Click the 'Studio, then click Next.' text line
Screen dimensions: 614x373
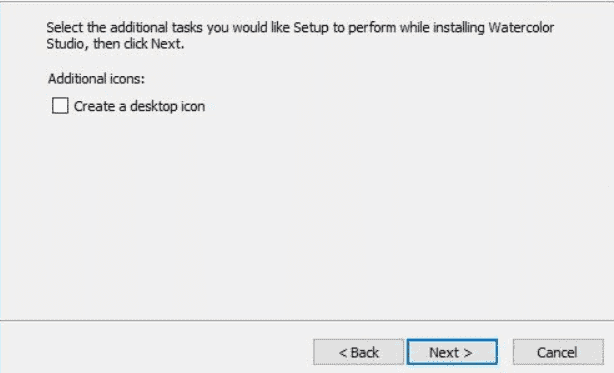pos(115,44)
